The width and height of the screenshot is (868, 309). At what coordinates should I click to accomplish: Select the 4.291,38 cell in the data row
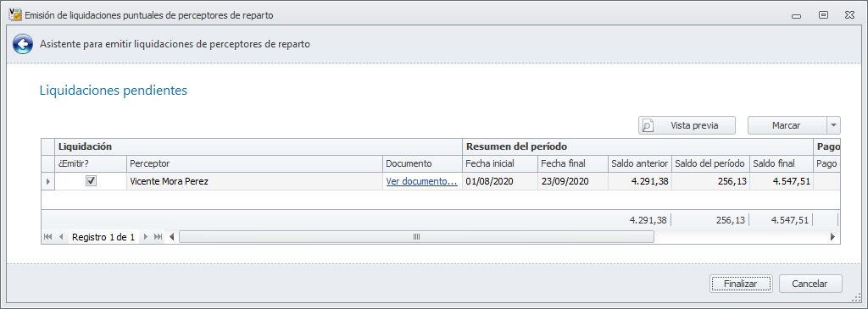[x=639, y=181]
